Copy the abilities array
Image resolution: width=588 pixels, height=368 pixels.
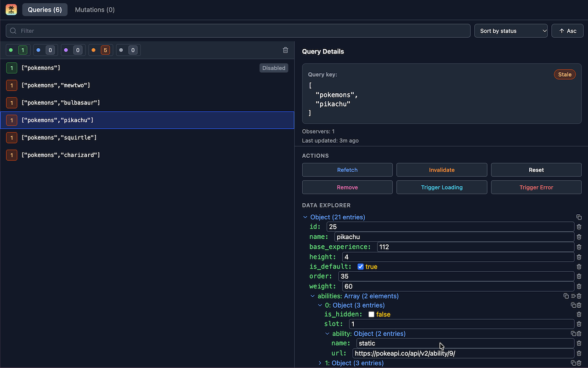566,296
